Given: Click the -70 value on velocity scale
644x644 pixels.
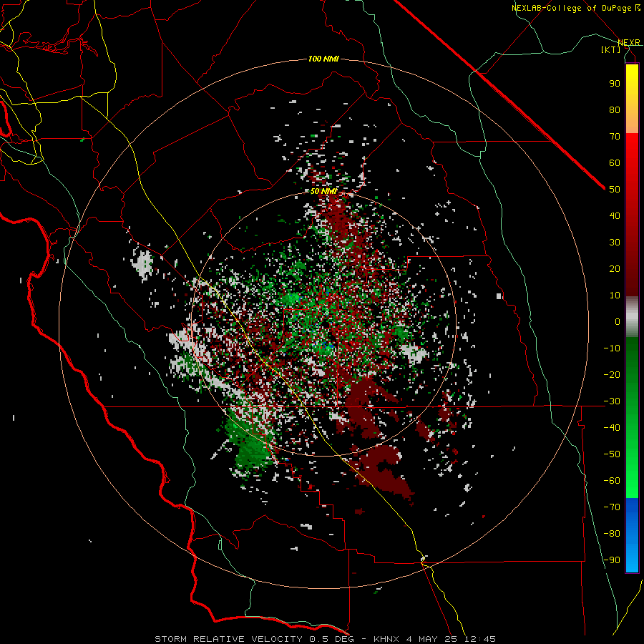Looking at the screenshot, I should 612,507.
